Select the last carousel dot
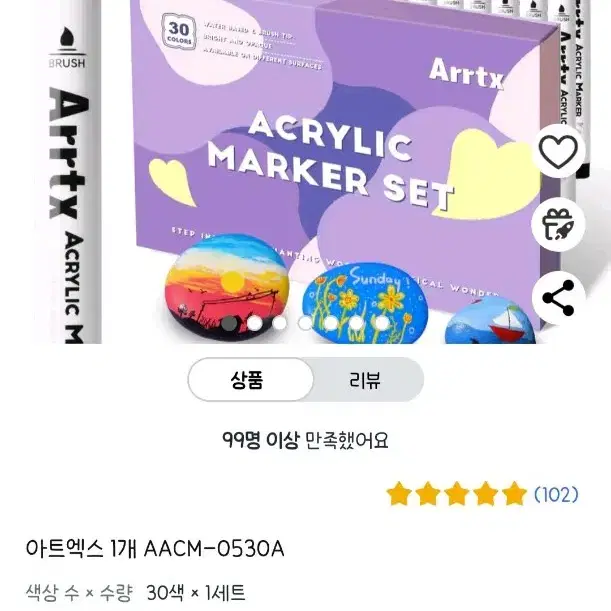This screenshot has height=611, width=611. click(382, 323)
